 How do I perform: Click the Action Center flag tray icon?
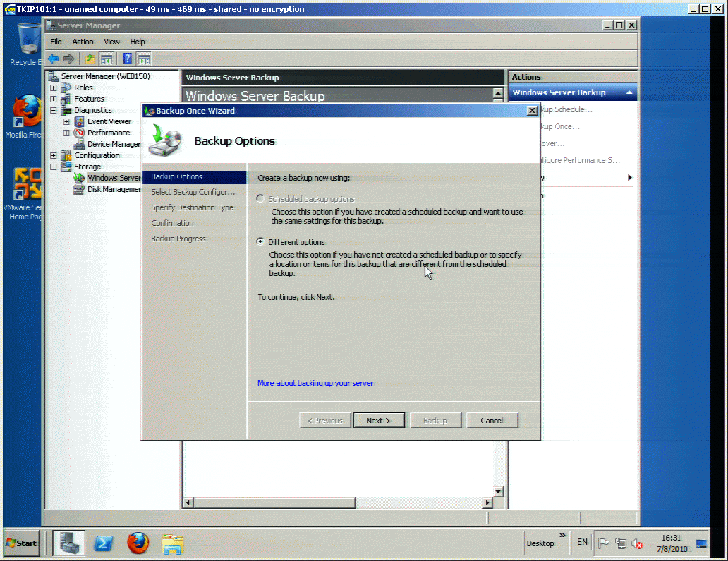click(604, 543)
